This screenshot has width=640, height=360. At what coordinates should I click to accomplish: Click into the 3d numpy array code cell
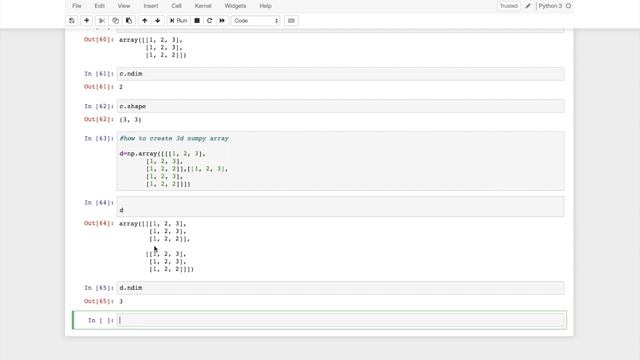tap(340, 161)
